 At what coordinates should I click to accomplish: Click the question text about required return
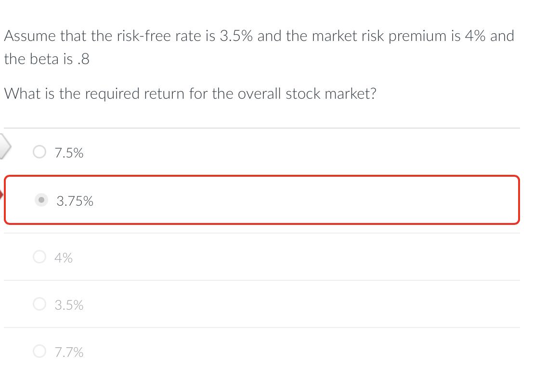point(190,93)
